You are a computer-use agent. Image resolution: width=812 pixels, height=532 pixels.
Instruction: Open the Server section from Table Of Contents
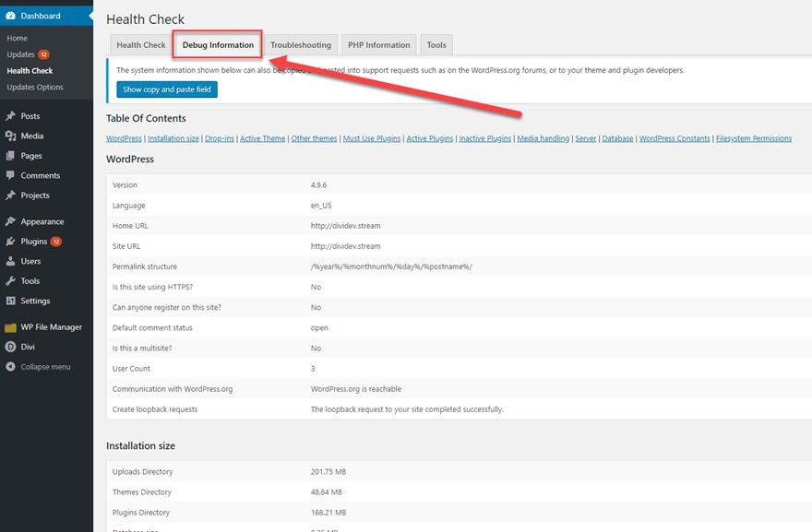click(x=586, y=136)
